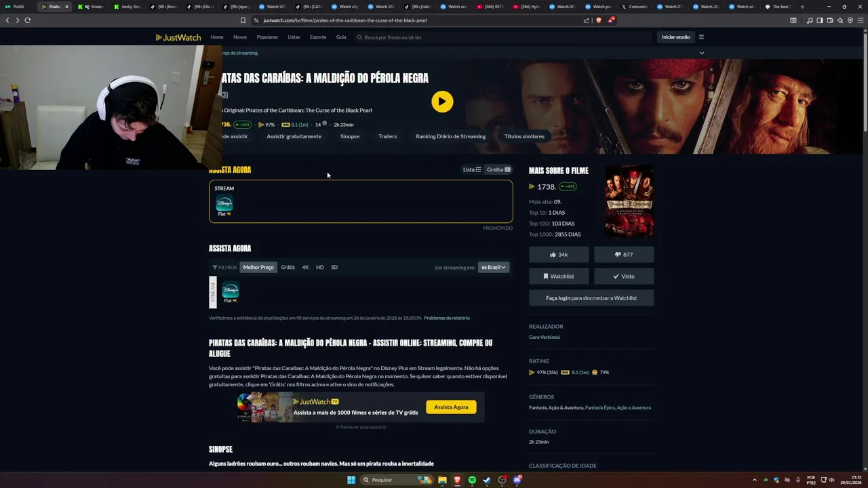
Task: Toggle SD quality filter
Action: [x=334, y=267]
